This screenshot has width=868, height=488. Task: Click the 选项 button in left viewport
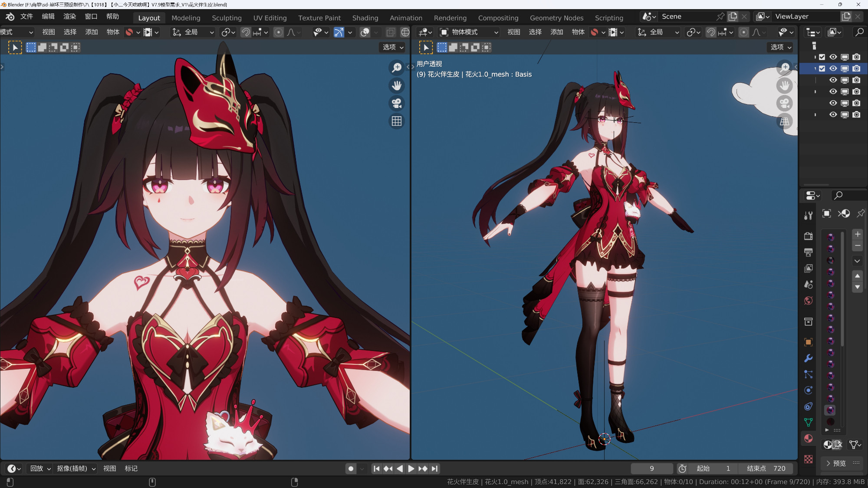pyautogui.click(x=393, y=47)
